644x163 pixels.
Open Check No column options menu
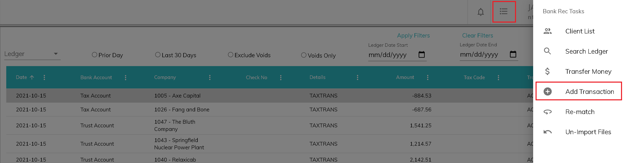[x=281, y=78]
